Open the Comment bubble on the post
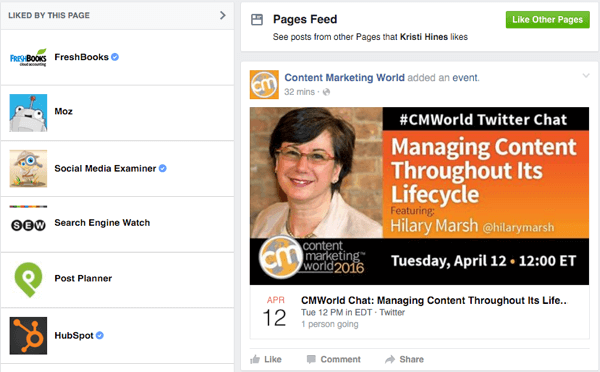Viewport: 600px width, 372px height. pyautogui.click(x=311, y=359)
